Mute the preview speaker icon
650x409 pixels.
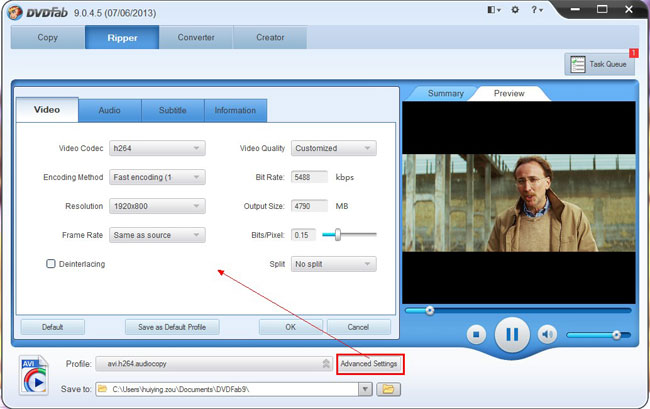click(547, 334)
